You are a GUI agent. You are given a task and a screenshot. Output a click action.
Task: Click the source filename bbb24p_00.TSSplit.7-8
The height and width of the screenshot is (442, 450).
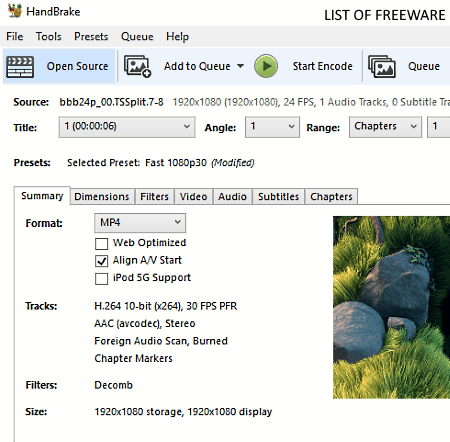(111, 102)
